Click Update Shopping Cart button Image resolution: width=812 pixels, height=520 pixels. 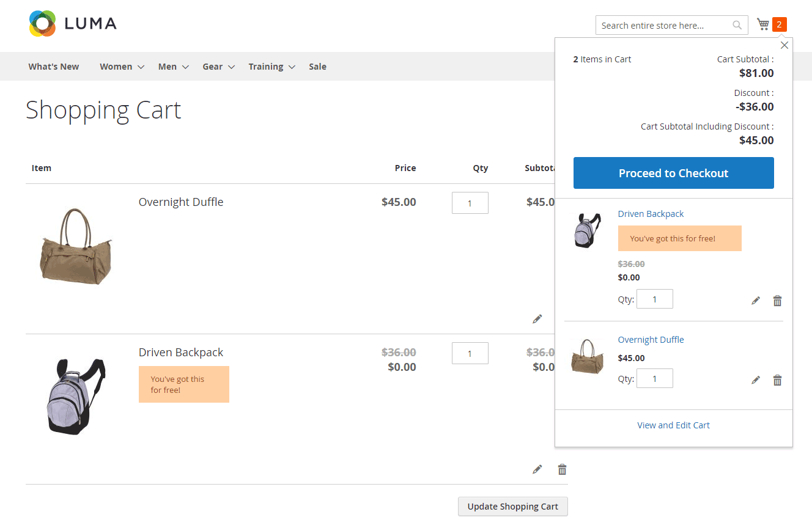pos(512,507)
